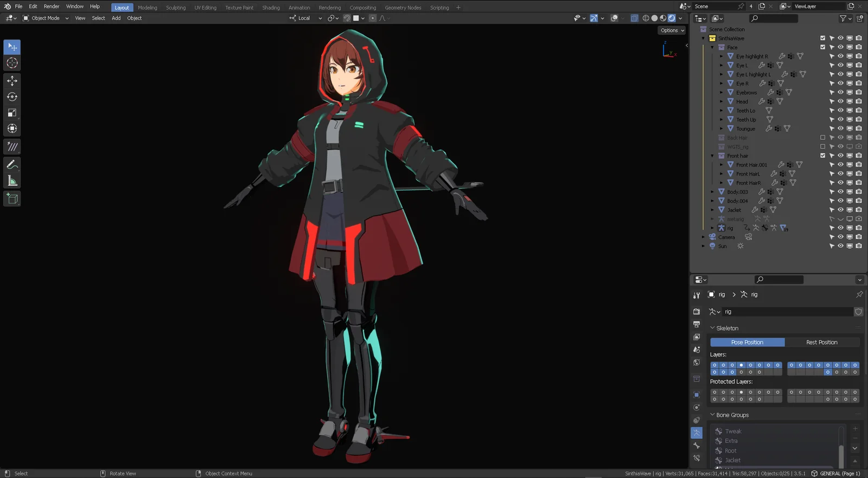The image size is (868, 478).
Task: Expand the Jacket object in outliner
Action: [712, 210]
